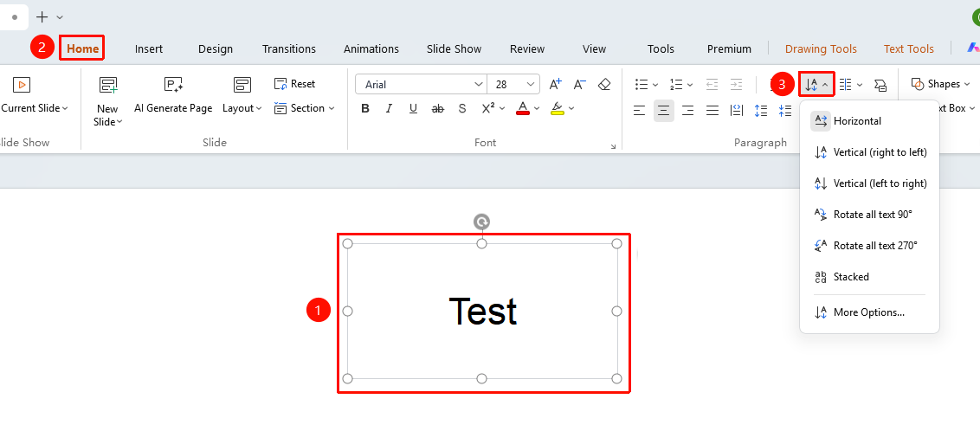This screenshot has width=980, height=431.
Task: Choose Horizontal text direction
Action: tap(869, 121)
